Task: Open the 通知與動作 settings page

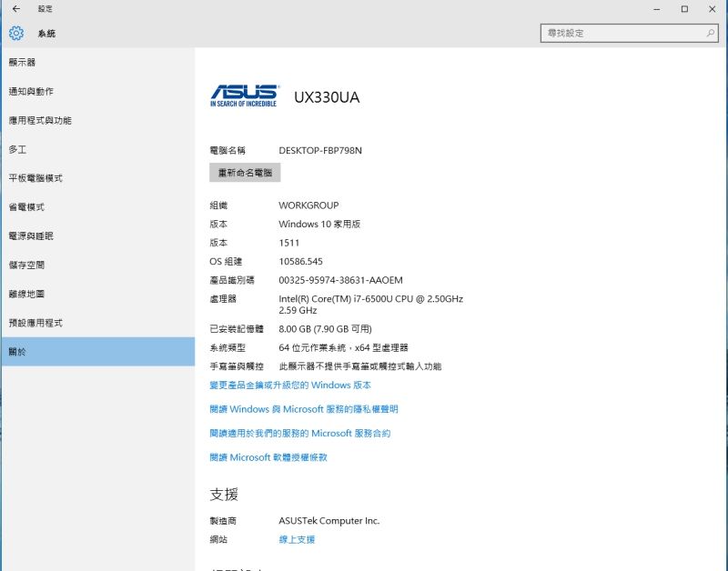Action: [97, 92]
